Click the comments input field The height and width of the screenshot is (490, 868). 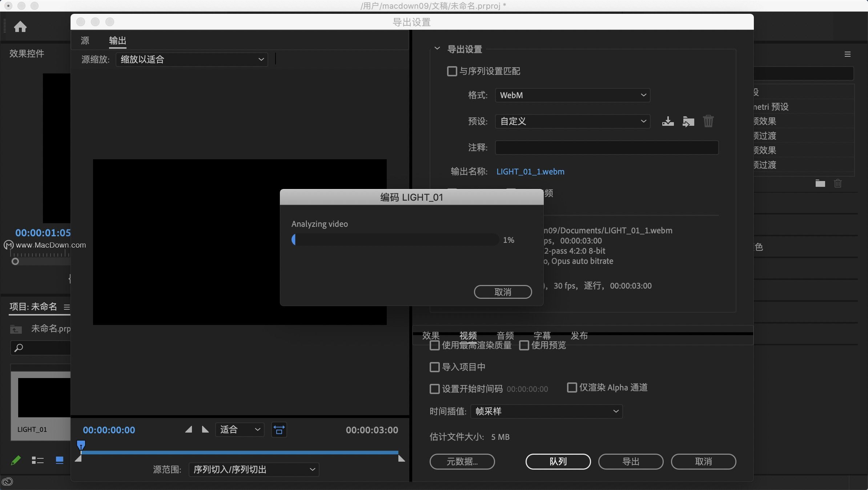[607, 148]
